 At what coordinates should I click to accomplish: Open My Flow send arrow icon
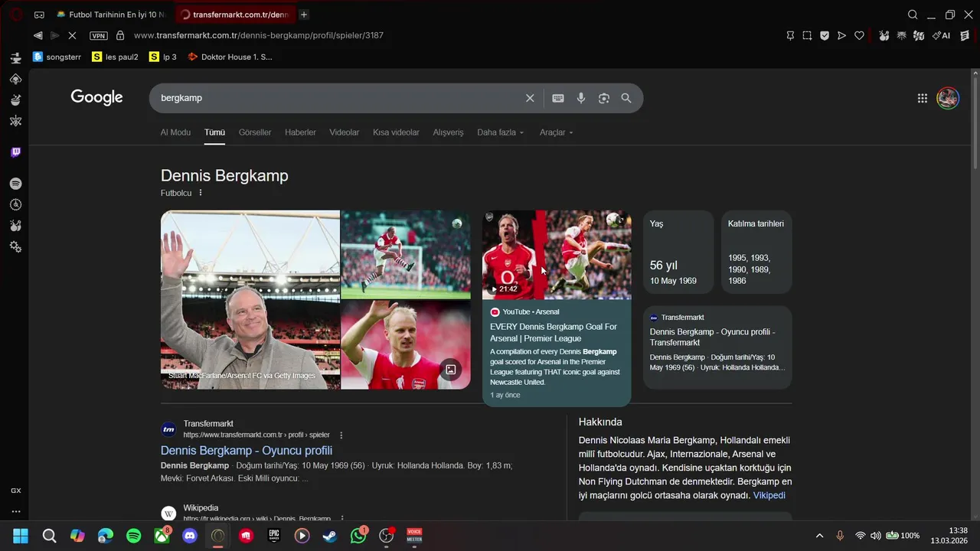(x=841, y=35)
